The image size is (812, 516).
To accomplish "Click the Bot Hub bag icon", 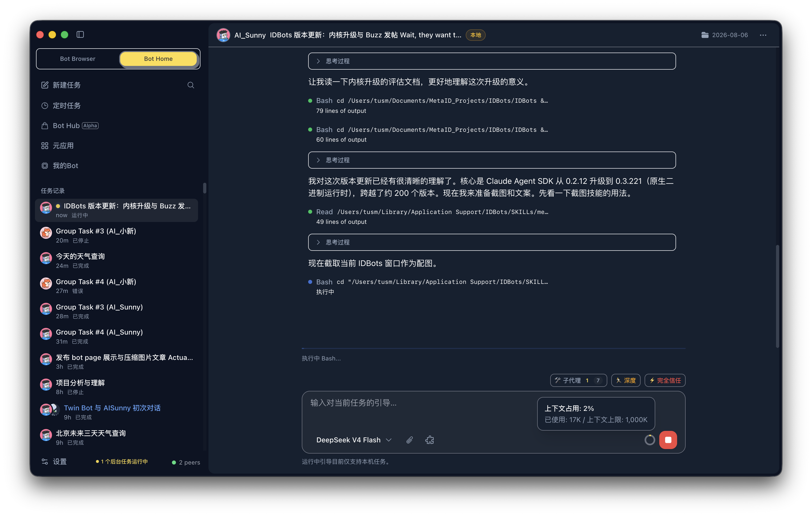I will pos(45,126).
